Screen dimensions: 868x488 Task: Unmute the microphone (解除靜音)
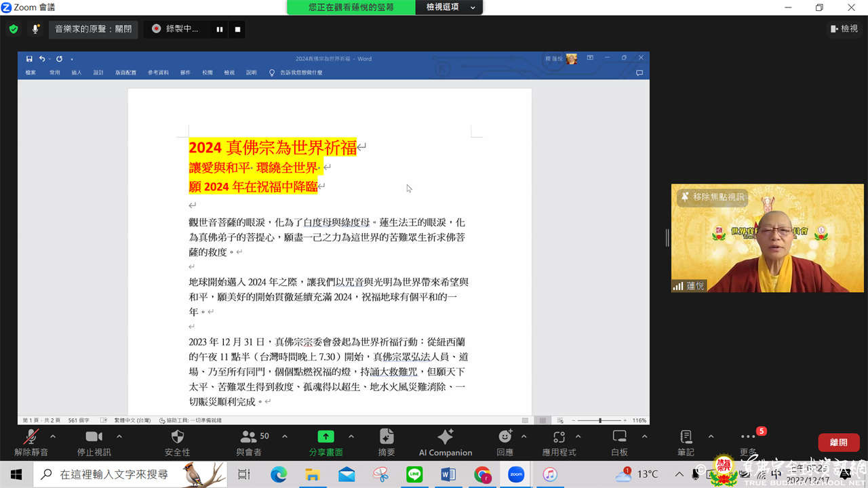[31, 437]
